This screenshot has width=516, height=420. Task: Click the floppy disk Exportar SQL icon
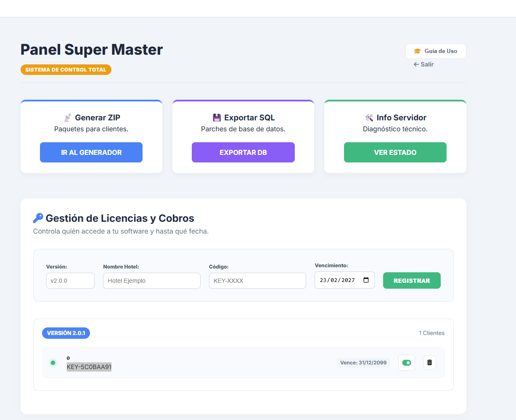[x=217, y=118]
